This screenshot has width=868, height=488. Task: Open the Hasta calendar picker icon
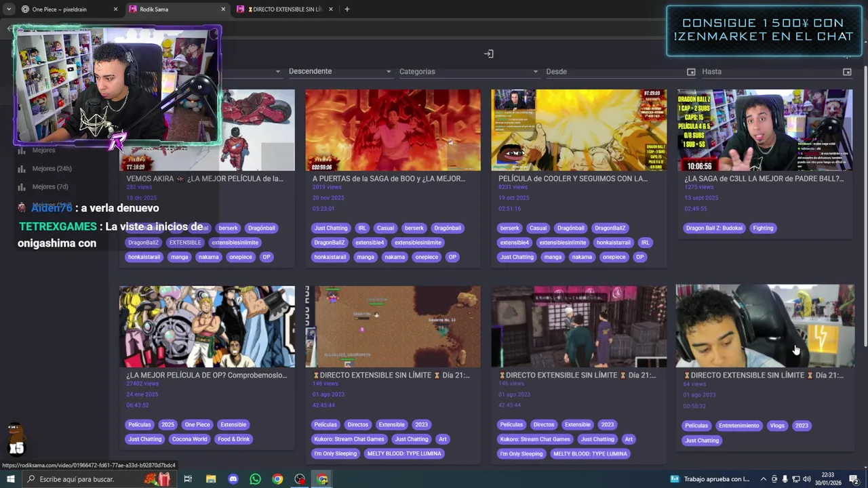click(847, 72)
